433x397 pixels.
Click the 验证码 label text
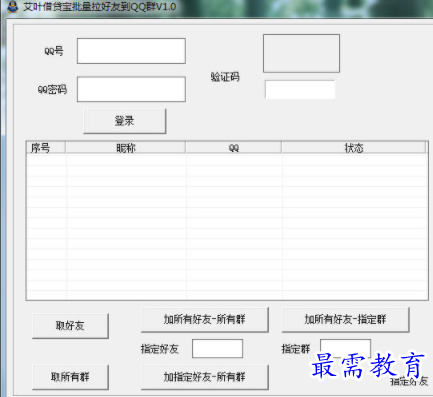coord(225,77)
